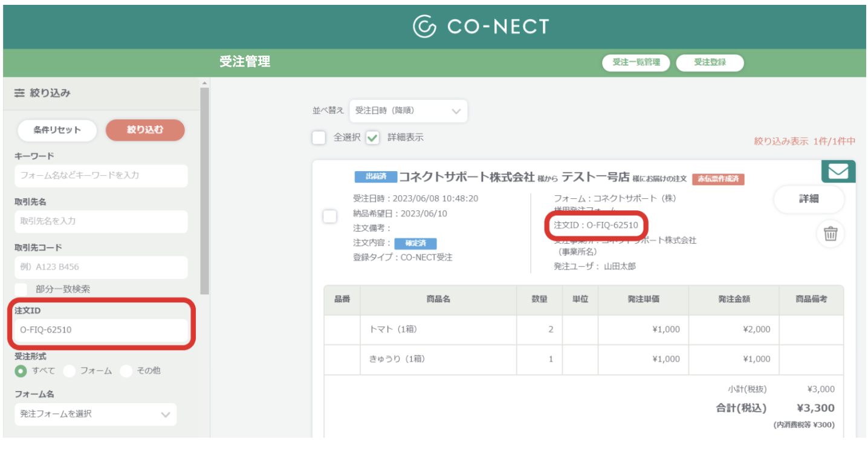The width and height of the screenshot is (868, 451).
Task: Open 受注登録 page
Action: tap(710, 62)
